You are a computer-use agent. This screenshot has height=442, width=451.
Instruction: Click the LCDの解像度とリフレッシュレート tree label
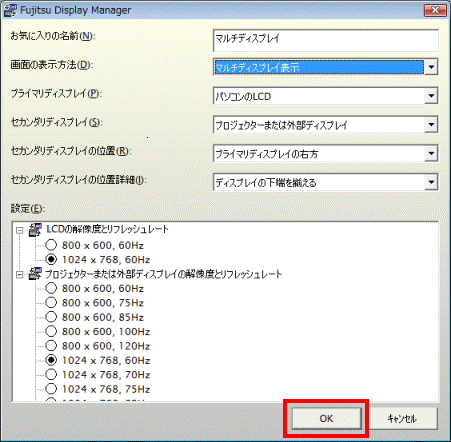[x=107, y=229]
